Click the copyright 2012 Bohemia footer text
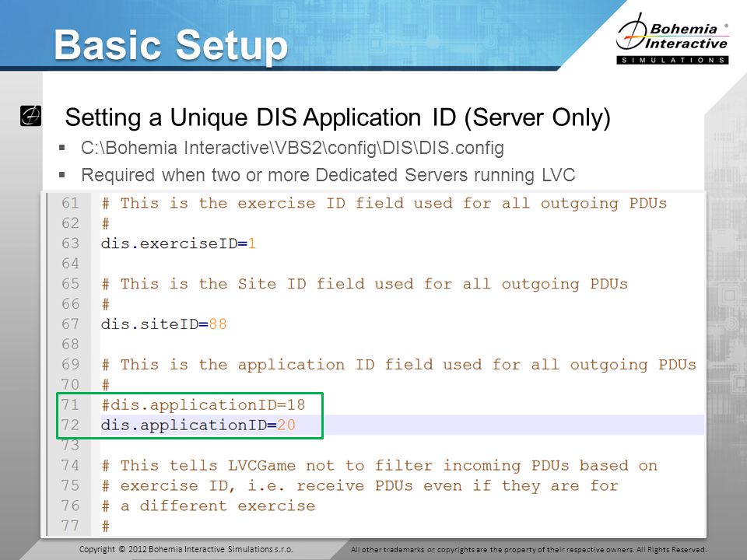Viewport: 747px width, 560px height. click(186, 549)
